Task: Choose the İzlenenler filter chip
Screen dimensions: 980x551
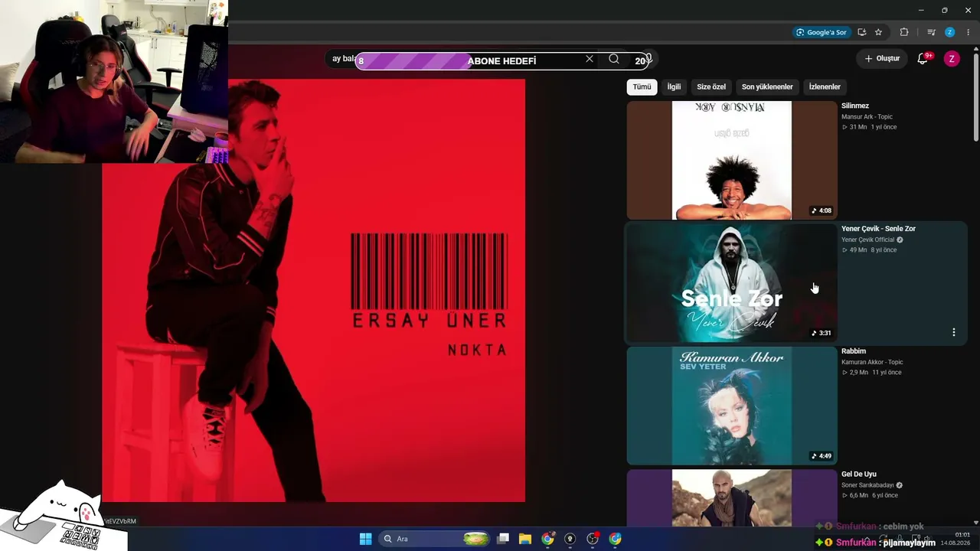Action: pos(825,87)
